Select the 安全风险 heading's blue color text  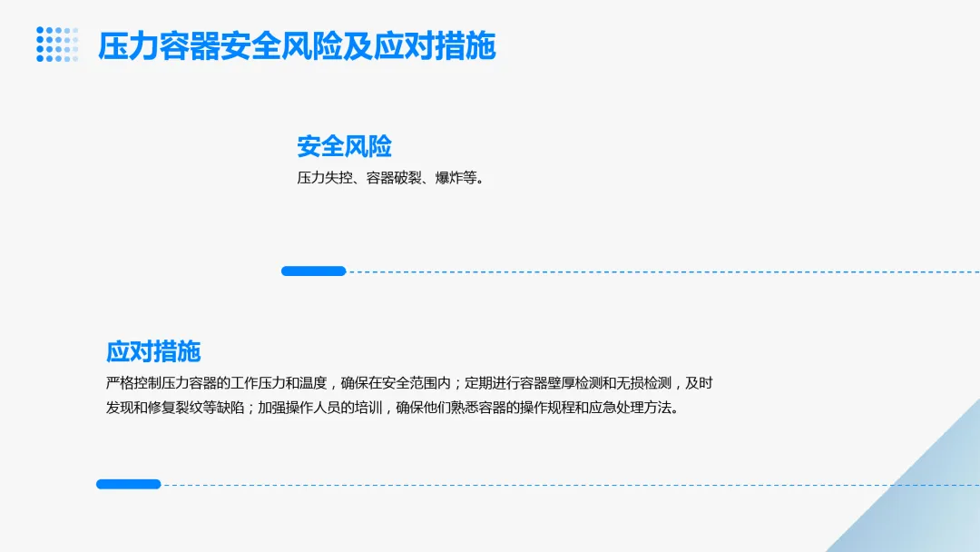pos(343,145)
